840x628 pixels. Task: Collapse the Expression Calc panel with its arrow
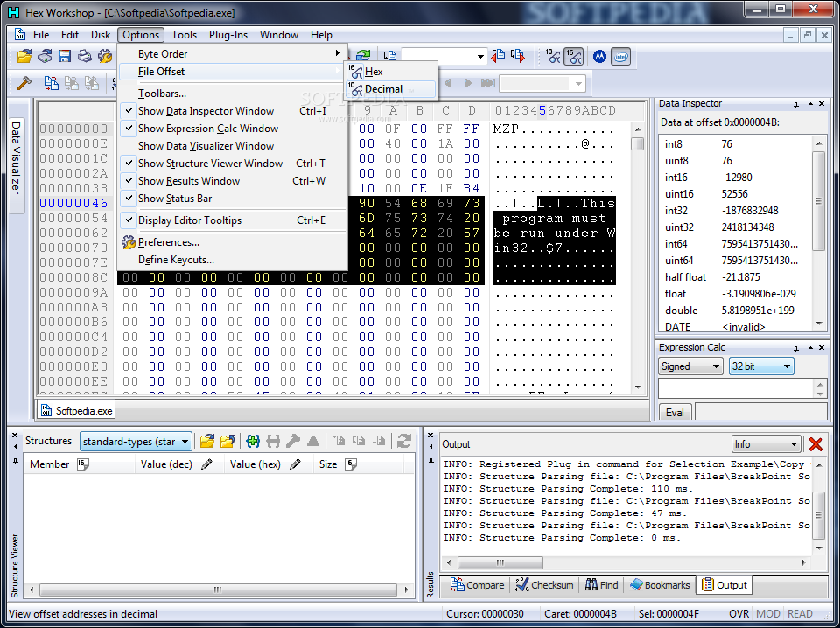(x=810, y=348)
